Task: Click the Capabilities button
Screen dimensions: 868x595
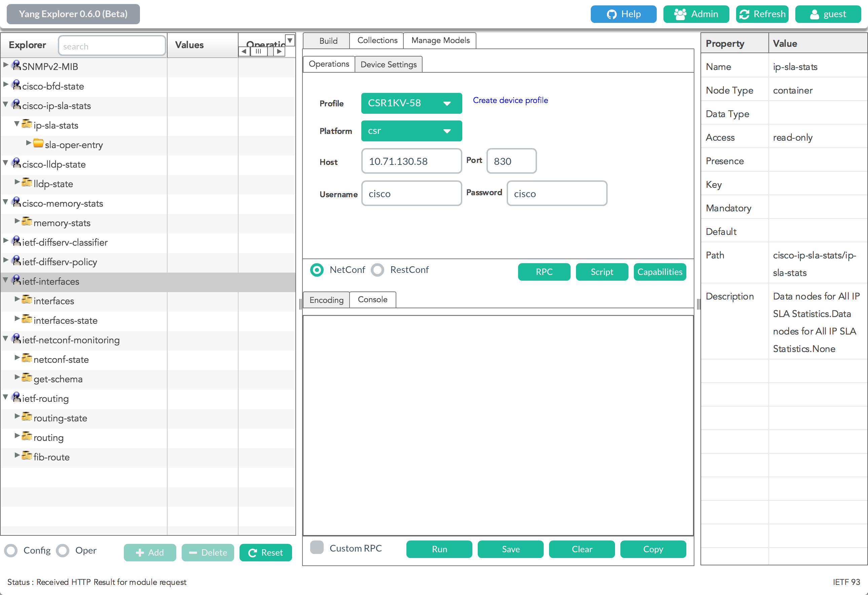Action: click(x=659, y=272)
